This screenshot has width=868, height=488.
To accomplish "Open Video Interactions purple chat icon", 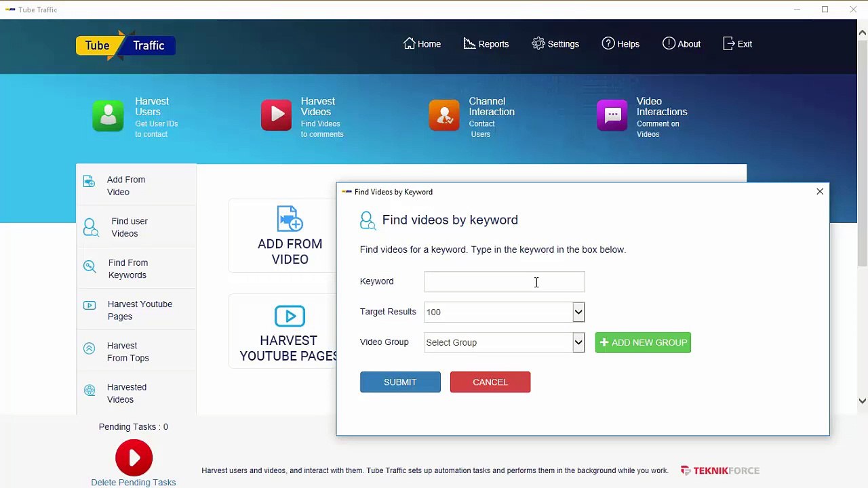I will [x=612, y=115].
